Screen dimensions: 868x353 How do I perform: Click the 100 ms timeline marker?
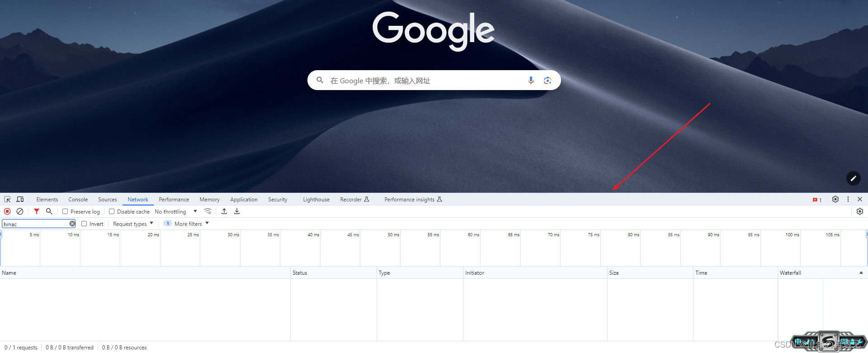coord(792,234)
